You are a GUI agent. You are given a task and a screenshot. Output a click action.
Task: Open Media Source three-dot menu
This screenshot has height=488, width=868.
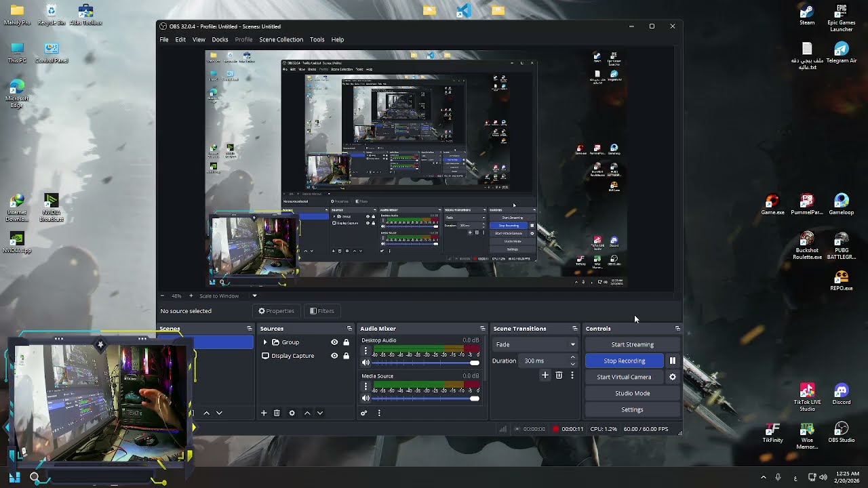tap(366, 386)
